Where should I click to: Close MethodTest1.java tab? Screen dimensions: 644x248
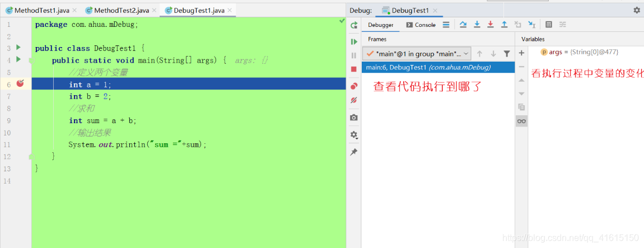(x=74, y=11)
